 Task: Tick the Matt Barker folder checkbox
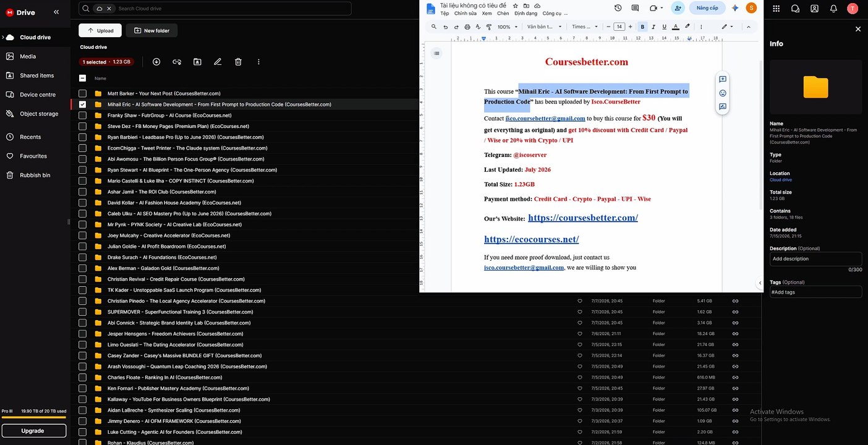[x=82, y=93]
